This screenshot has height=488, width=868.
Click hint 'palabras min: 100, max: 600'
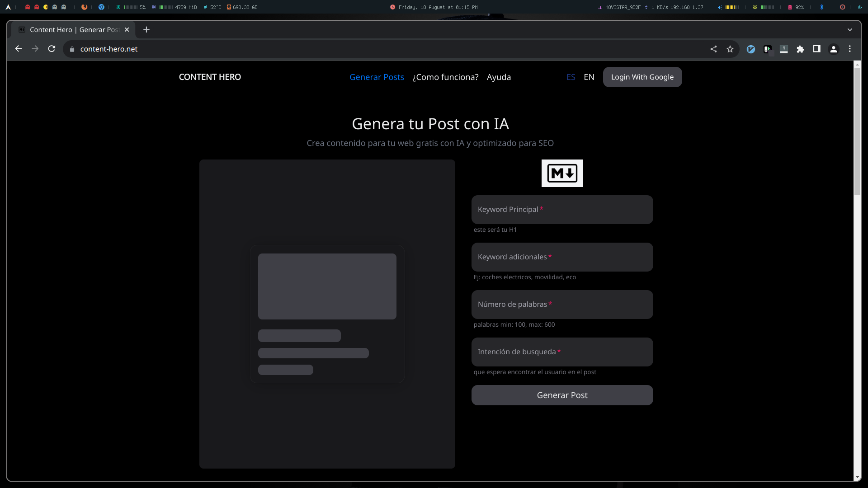[514, 325]
